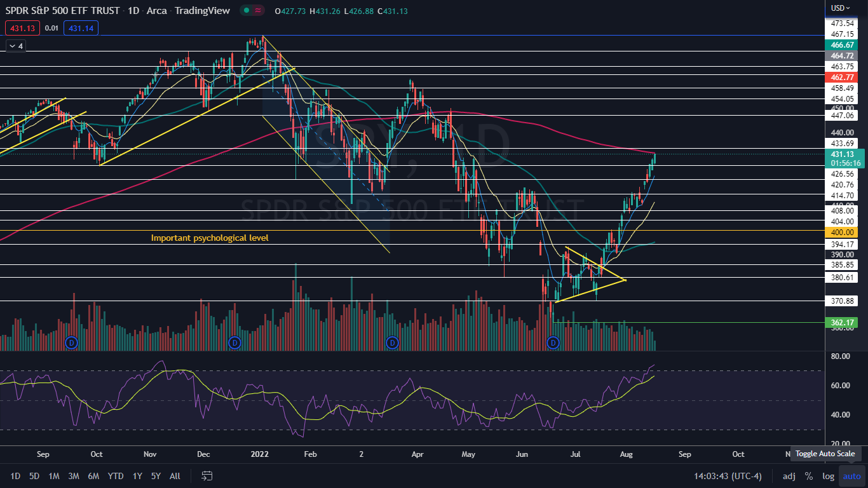Click the close value C431.13 in header
Image resolution: width=868 pixels, height=488 pixels.
(x=393, y=11)
